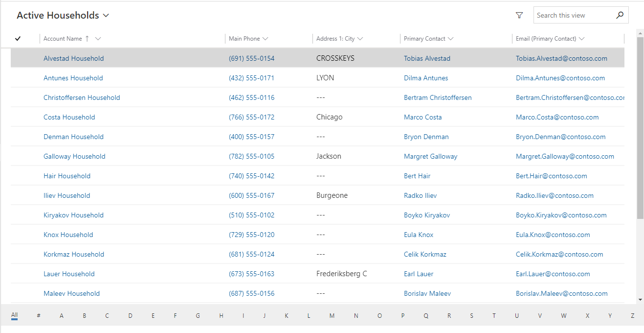Click the vertical scrollbar thumb
The height and width of the screenshot is (333, 644).
[x=640, y=127]
